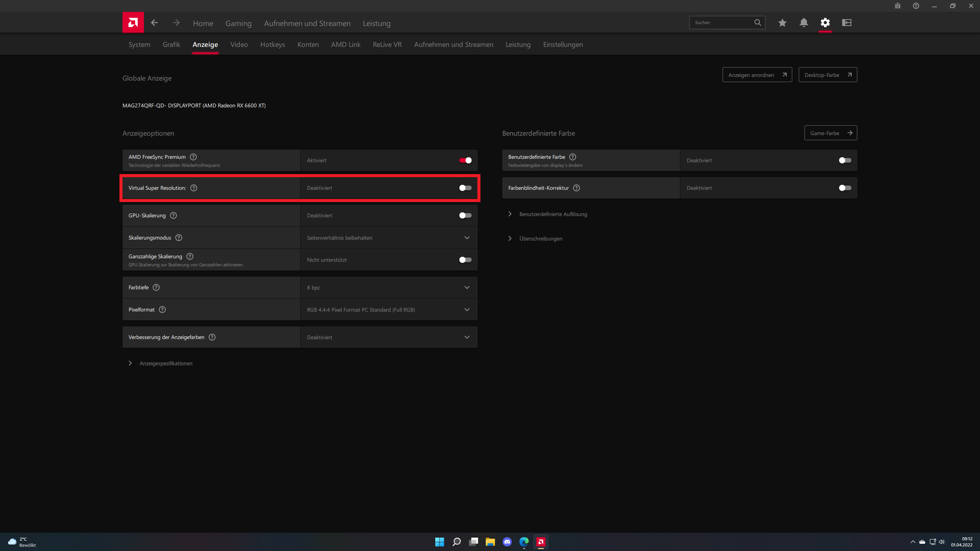The image size is (980, 551).
Task: Open Discord from the taskbar
Action: point(507,542)
